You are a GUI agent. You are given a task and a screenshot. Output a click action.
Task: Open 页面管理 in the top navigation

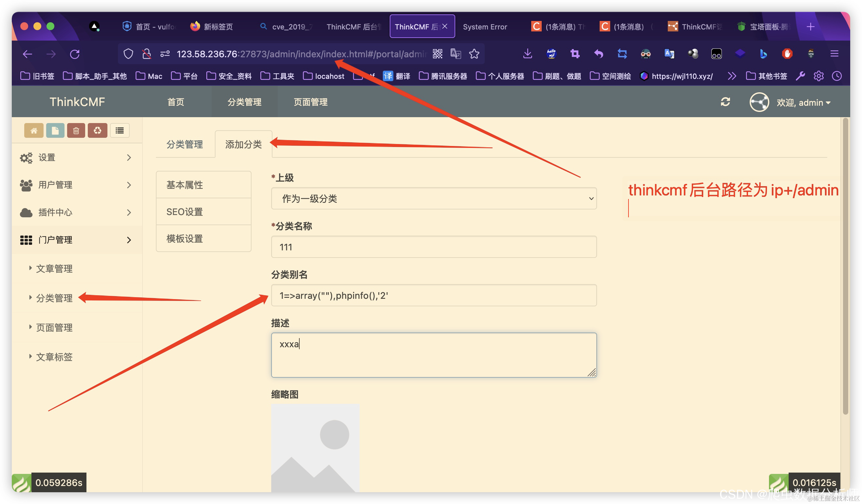click(310, 102)
